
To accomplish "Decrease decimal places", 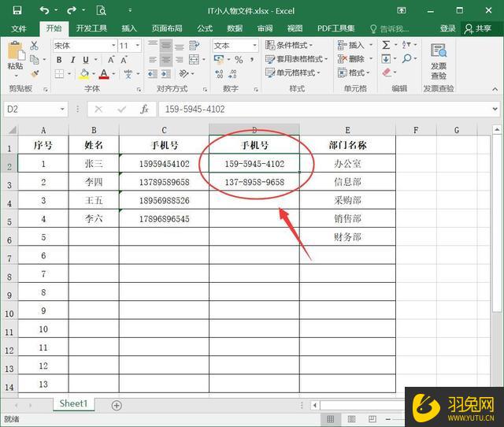I will point(232,74).
